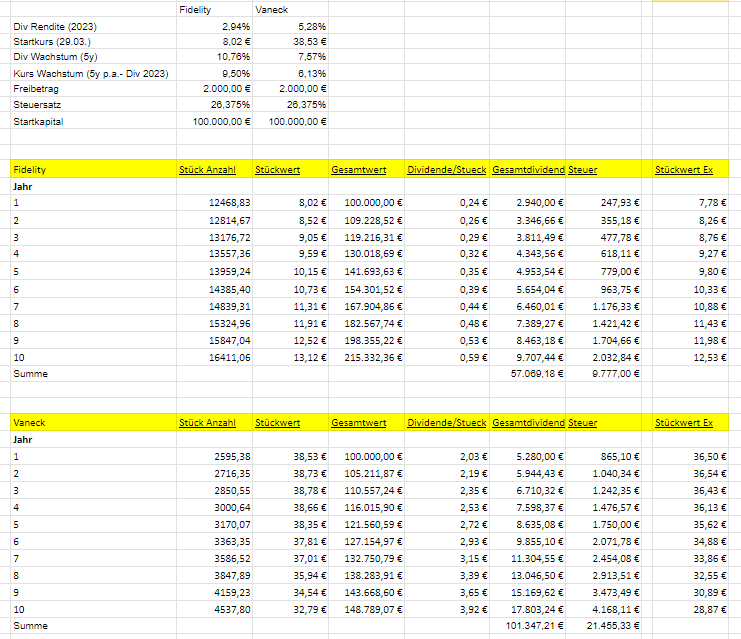Click Stückwert Ex header in Fidelity table
Screen dimensions: 741x639
click(684, 170)
